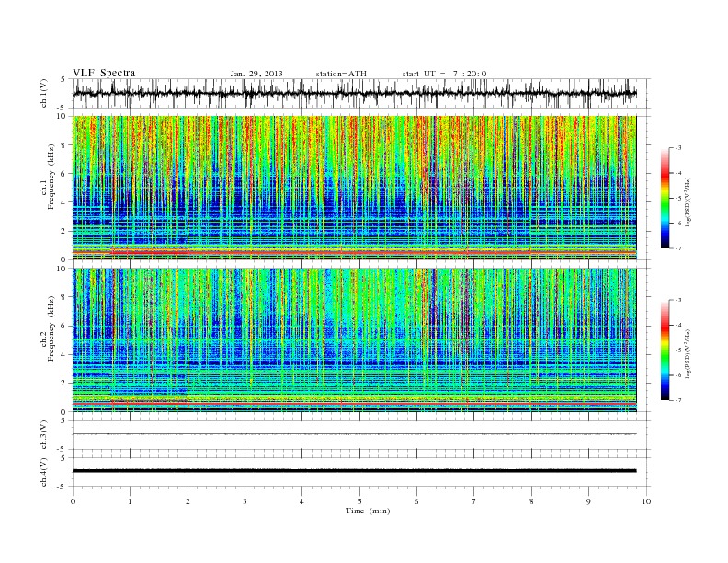
Task: Click time axis tick label '9'
Action: 588,501
